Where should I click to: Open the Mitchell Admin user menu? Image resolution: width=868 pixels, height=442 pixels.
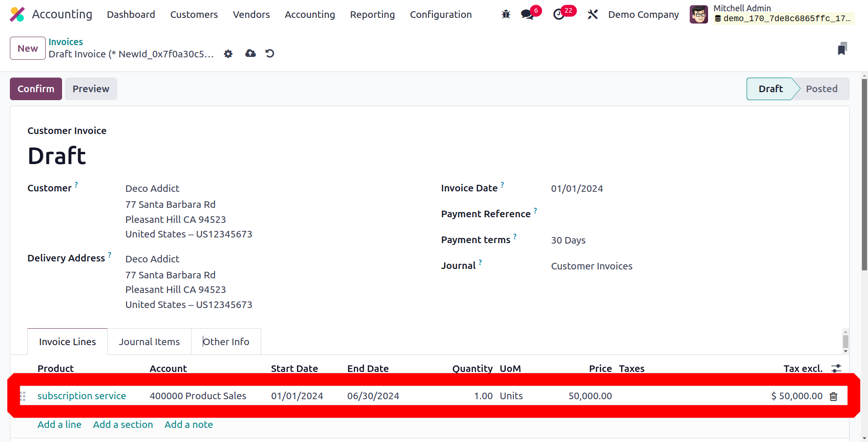pyautogui.click(x=772, y=14)
